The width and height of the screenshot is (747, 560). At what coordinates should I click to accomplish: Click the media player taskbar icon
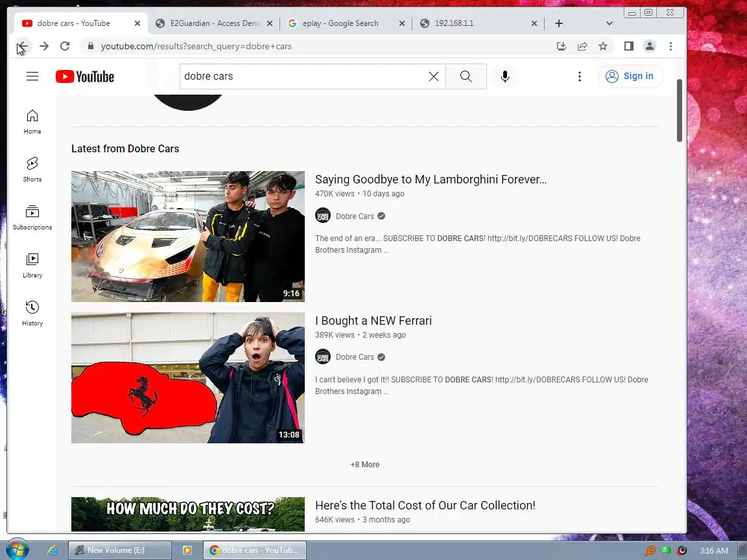pyautogui.click(x=187, y=550)
